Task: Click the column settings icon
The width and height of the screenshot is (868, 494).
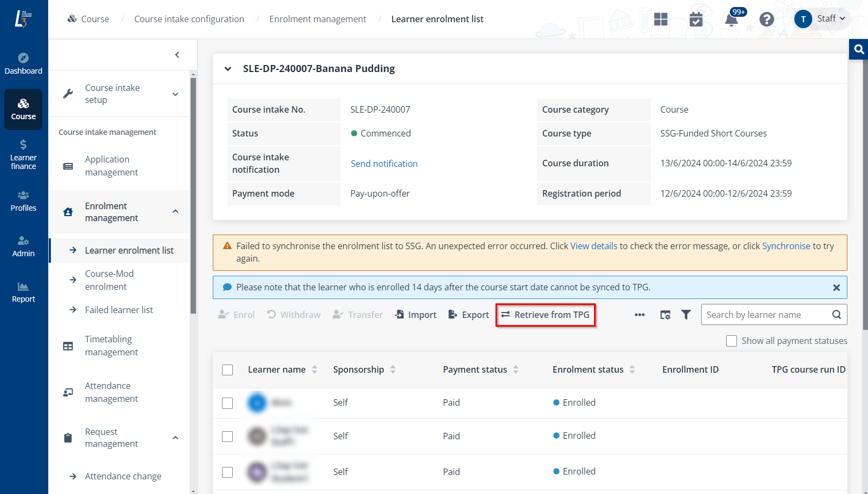Action: point(665,315)
